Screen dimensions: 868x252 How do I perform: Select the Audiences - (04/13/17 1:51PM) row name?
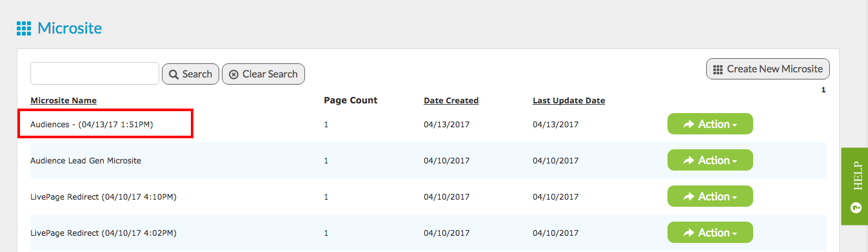[92, 124]
